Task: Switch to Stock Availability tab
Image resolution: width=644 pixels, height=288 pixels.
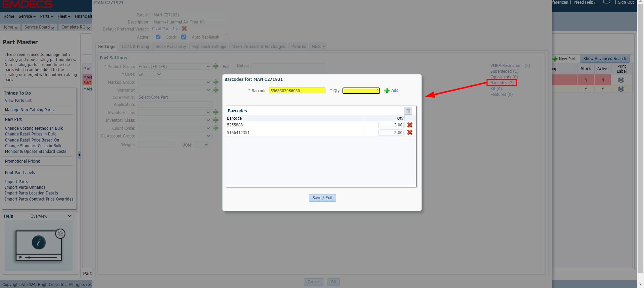Action: pos(171,47)
